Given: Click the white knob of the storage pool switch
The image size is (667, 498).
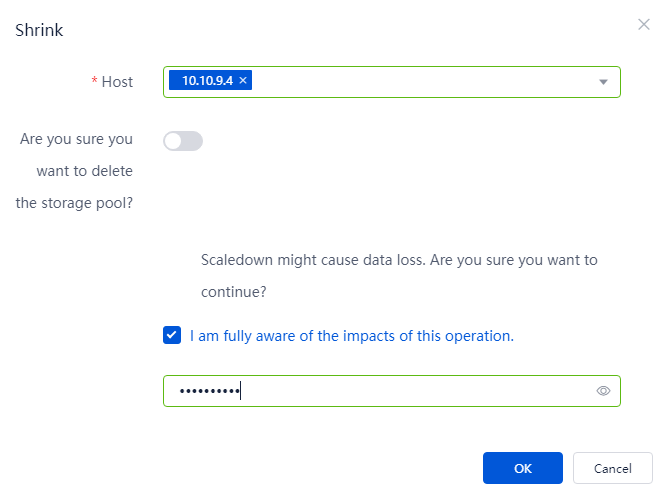Looking at the screenshot, I should click(173, 141).
